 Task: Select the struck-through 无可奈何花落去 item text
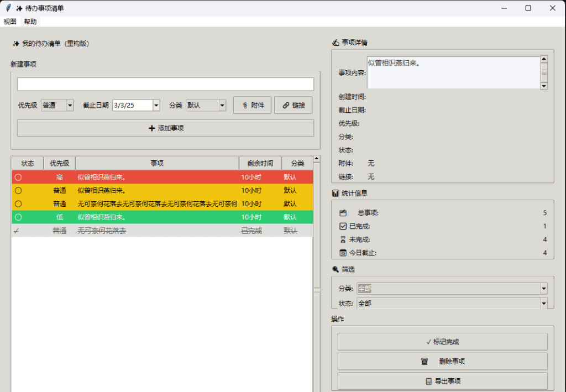[102, 231]
